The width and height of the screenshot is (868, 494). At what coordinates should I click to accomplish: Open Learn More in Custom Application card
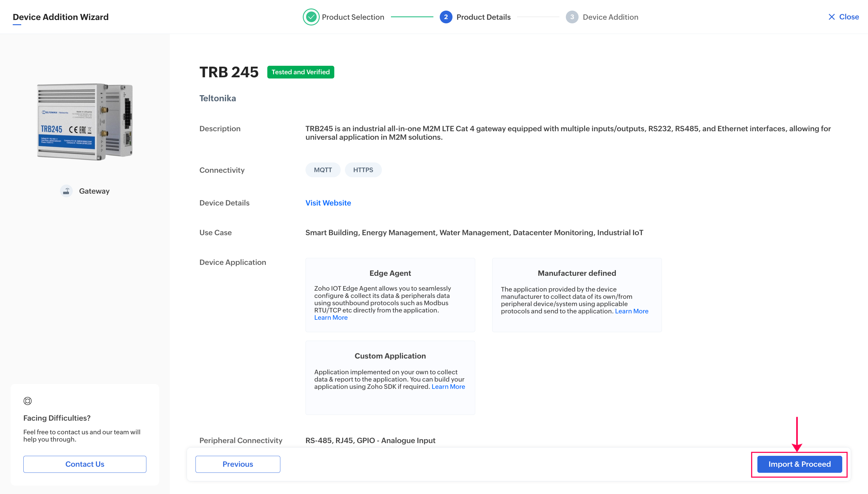point(448,387)
